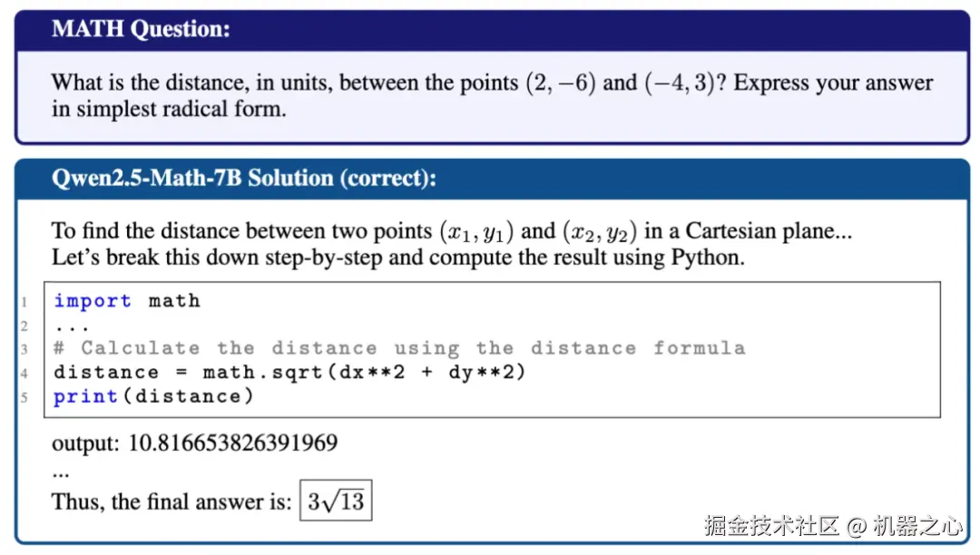The image size is (980, 555).
Task: Select code line number 5
Action: (24, 397)
